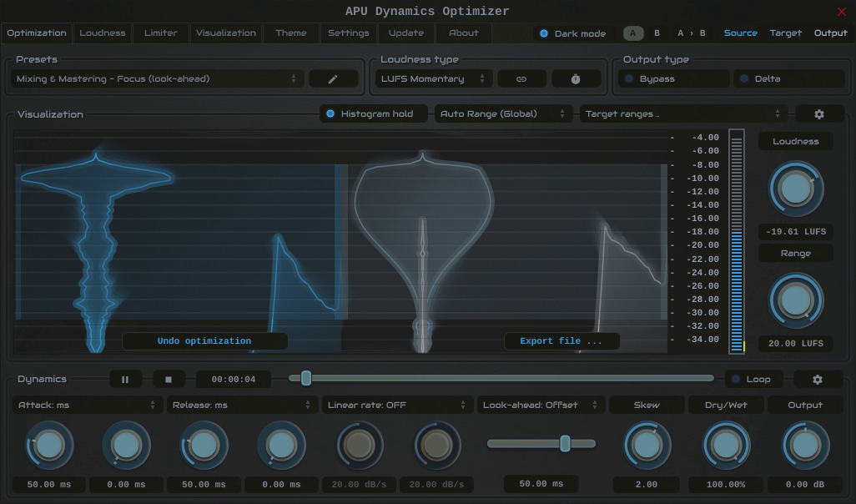Open Visualization gear settings

[819, 114]
